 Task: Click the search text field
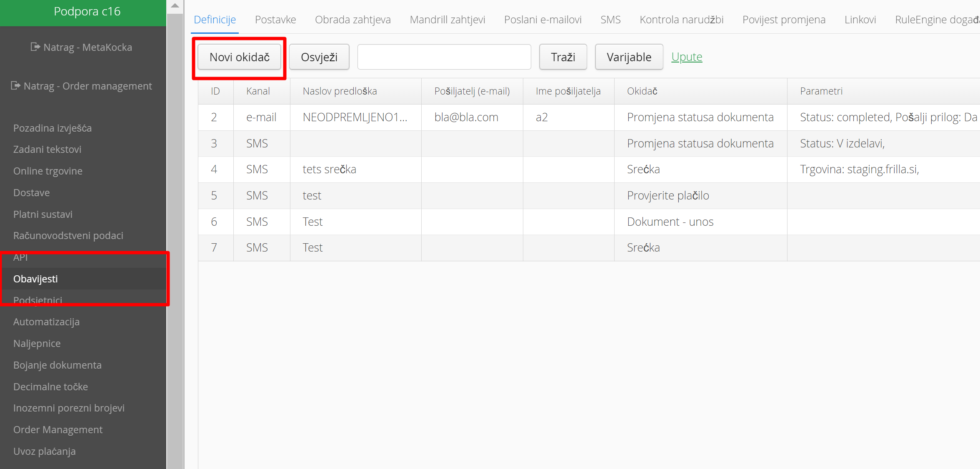pyautogui.click(x=444, y=57)
